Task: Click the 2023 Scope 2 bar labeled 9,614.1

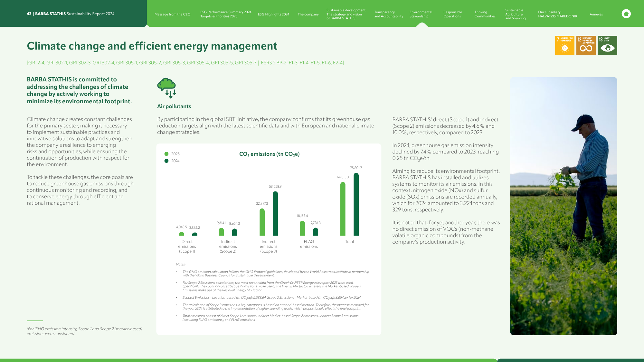Action: point(221,232)
